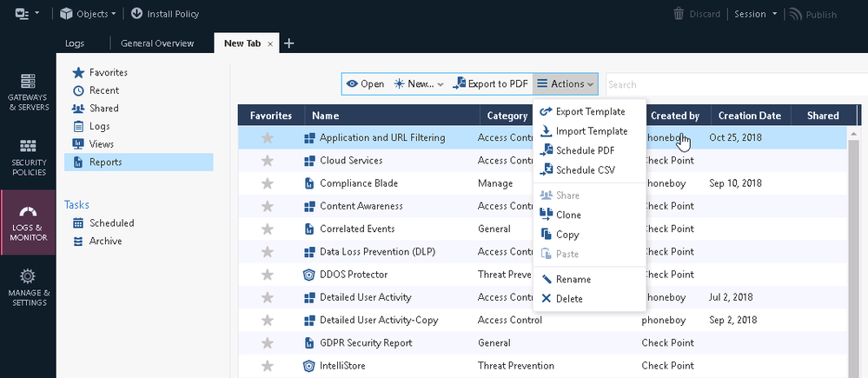The height and width of the screenshot is (378, 868).
Task: Click the Correlated Events report icon
Action: (x=309, y=229)
